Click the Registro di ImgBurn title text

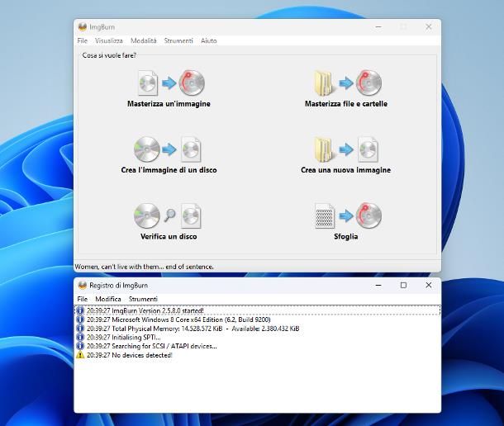coord(118,286)
